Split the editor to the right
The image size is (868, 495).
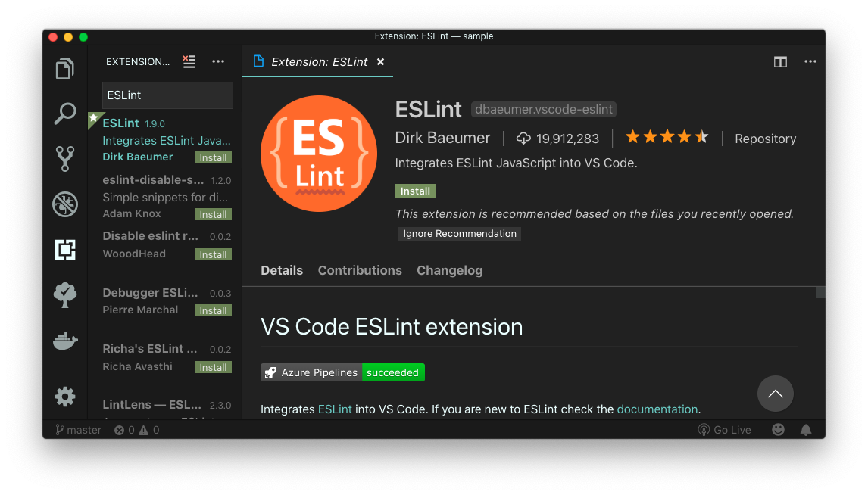pos(781,62)
